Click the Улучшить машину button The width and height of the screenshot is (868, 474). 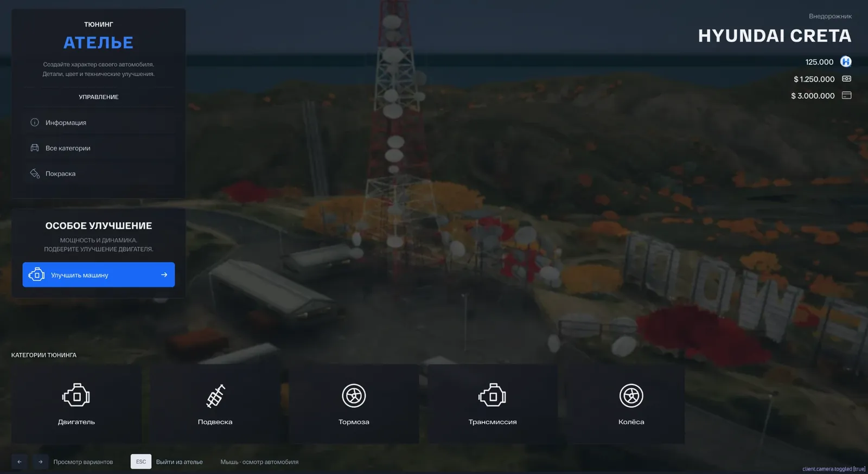pyautogui.click(x=99, y=274)
